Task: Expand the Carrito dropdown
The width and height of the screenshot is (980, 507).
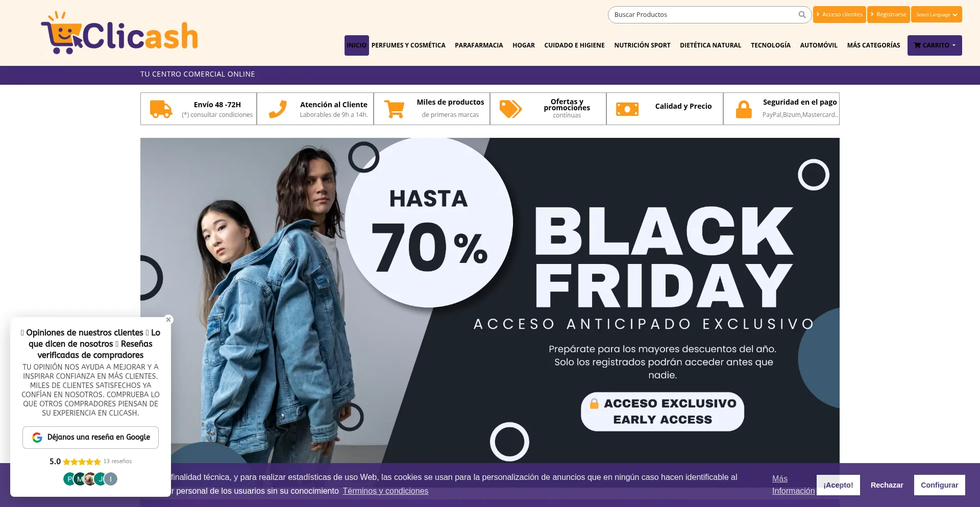Action: point(935,45)
